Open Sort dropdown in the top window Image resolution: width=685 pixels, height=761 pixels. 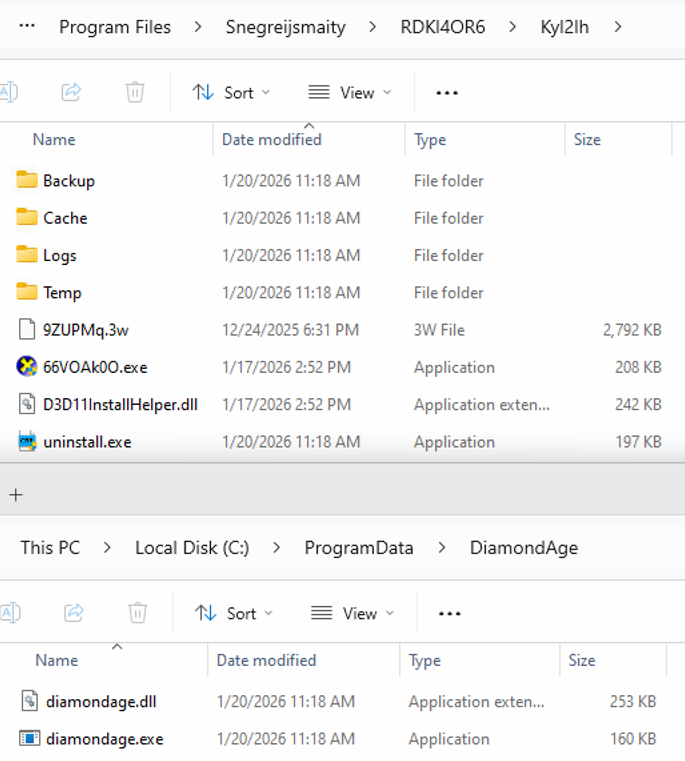click(231, 92)
